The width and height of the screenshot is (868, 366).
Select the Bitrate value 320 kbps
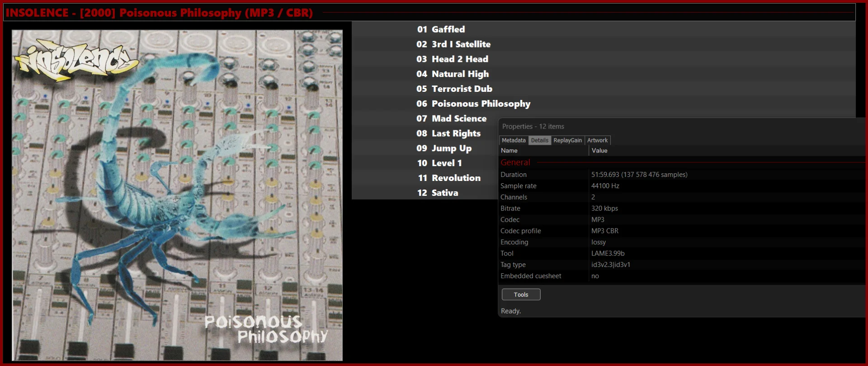[x=604, y=209]
